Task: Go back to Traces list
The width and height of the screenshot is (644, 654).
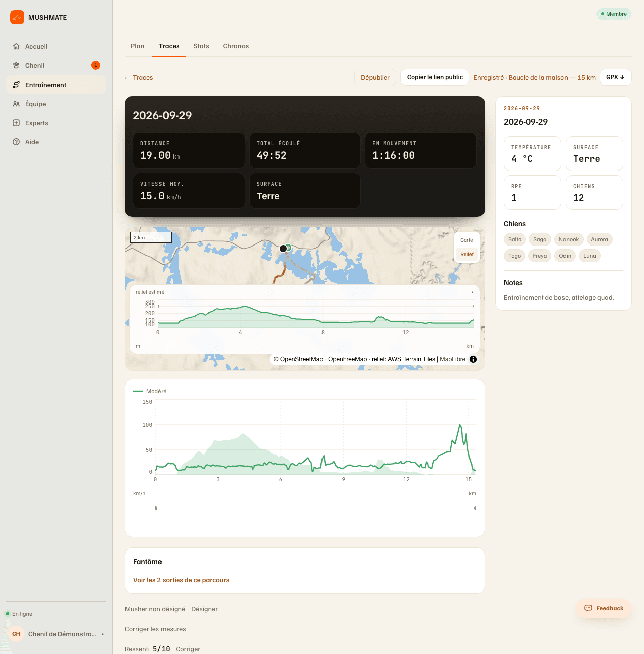Action: (139, 78)
